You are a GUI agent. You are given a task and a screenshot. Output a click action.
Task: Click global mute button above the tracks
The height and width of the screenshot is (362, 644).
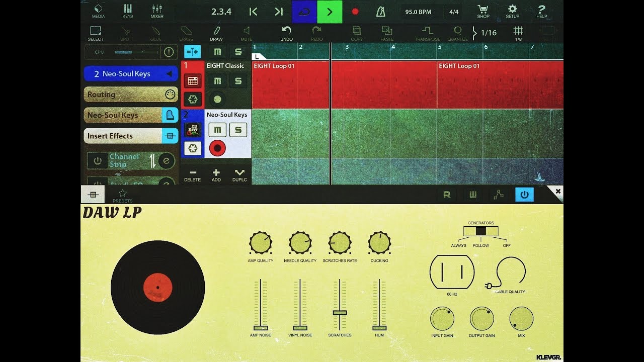217,52
